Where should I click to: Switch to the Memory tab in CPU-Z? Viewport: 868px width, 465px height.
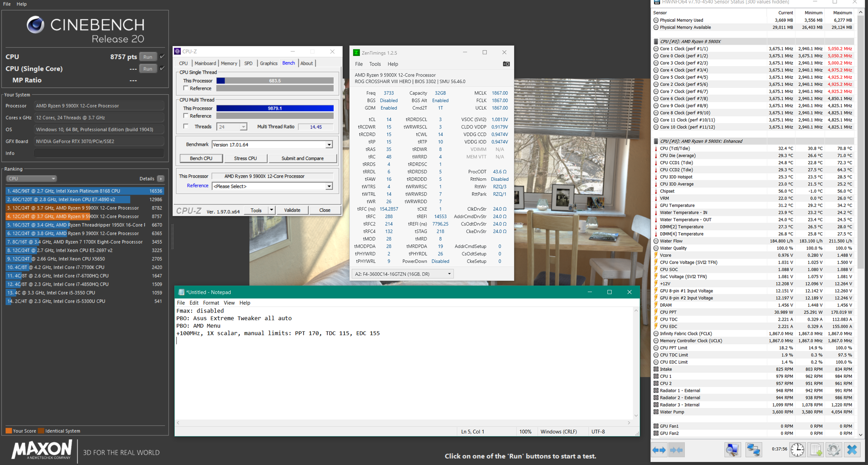tap(229, 63)
